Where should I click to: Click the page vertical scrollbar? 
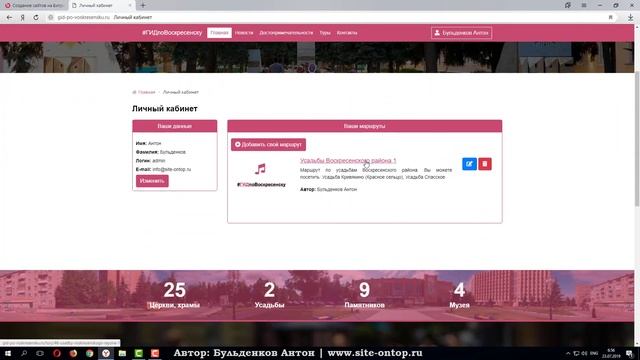coord(637,139)
